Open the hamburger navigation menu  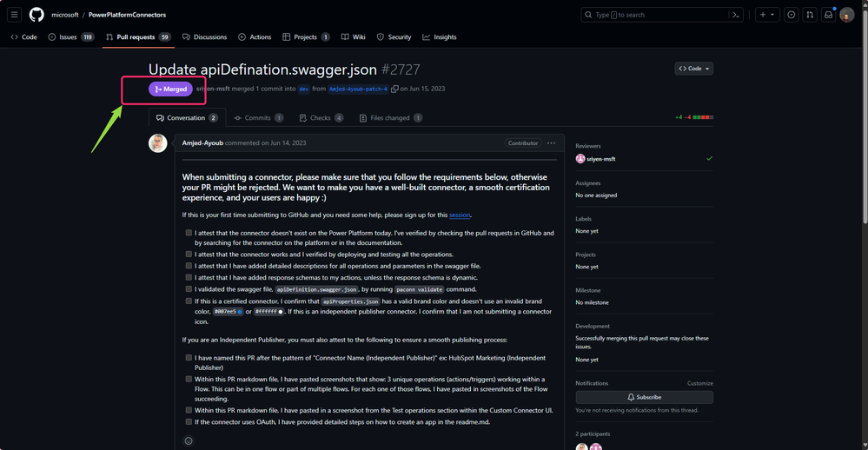pyautogui.click(x=15, y=15)
